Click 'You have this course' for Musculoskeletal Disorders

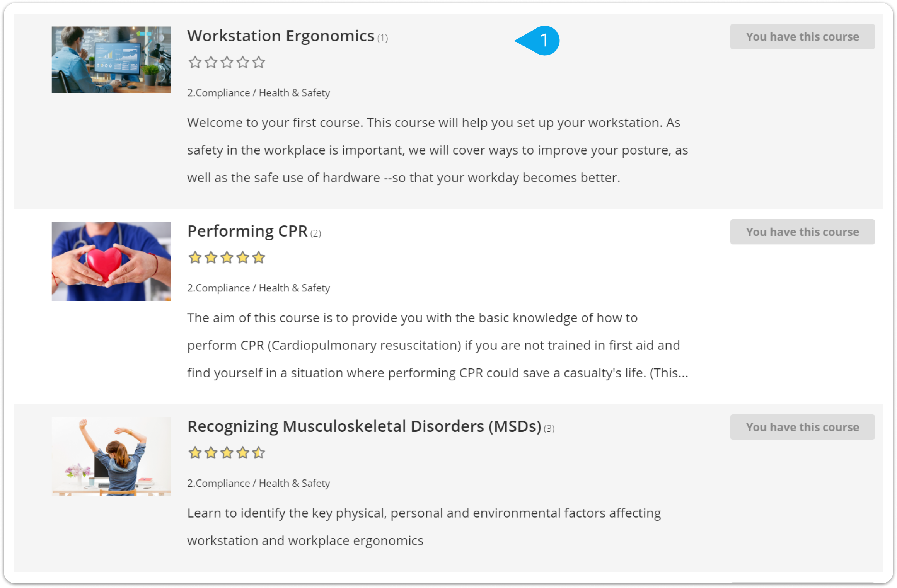tap(802, 427)
